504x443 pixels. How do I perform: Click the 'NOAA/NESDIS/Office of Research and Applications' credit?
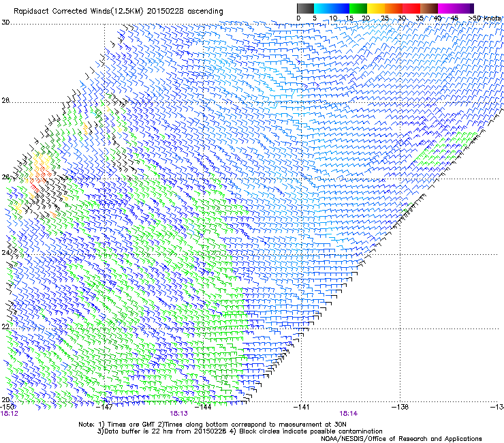click(401, 439)
